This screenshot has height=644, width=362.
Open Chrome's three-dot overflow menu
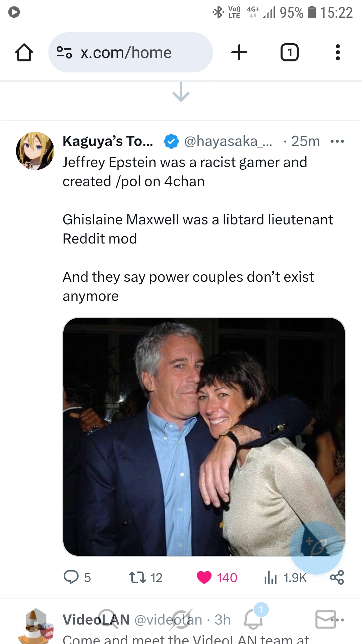point(338,53)
